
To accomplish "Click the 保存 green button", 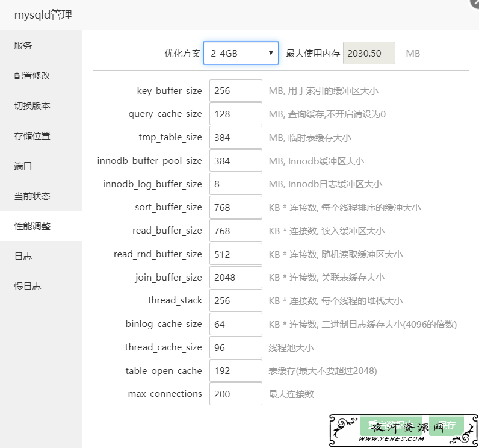I will (x=447, y=425).
